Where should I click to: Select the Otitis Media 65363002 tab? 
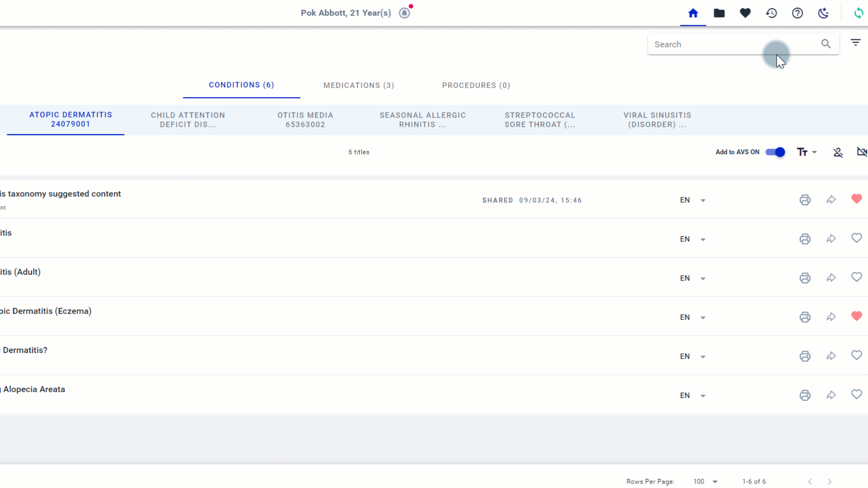[x=305, y=120]
